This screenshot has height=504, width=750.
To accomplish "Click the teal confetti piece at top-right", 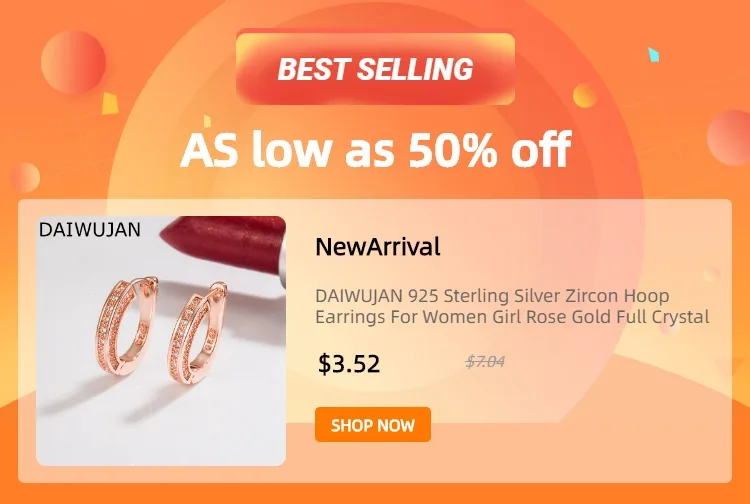I will [x=653, y=55].
